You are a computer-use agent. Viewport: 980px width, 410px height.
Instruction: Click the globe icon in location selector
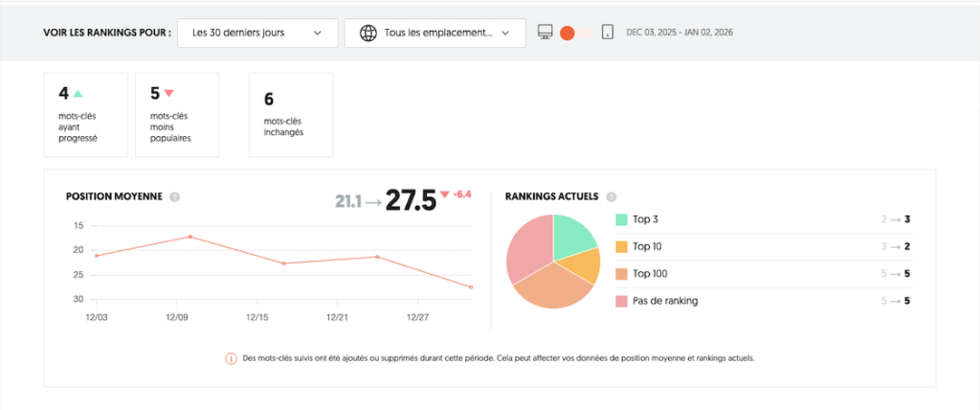(x=367, y=33)
